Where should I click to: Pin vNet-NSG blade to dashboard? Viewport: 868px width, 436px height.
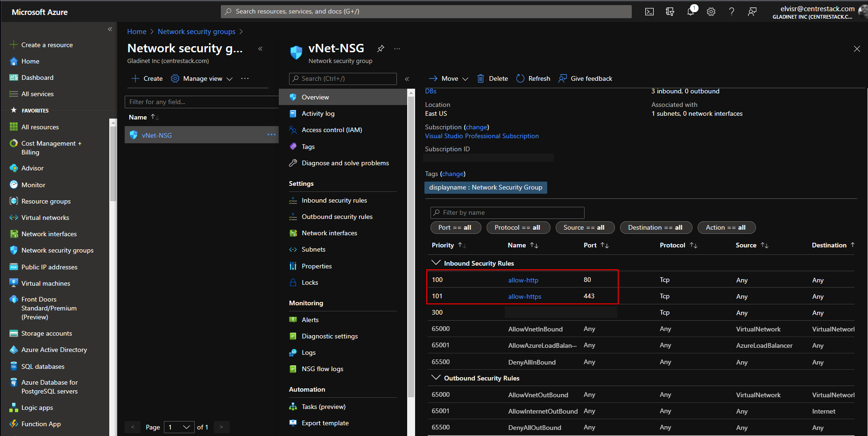tap(381, 49)
